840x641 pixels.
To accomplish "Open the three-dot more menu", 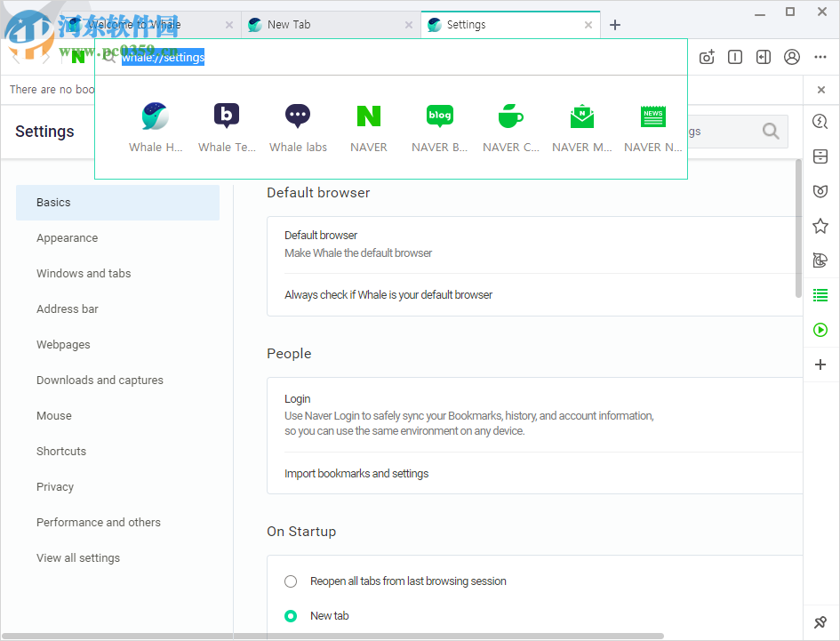I will (x=820, y=57).
